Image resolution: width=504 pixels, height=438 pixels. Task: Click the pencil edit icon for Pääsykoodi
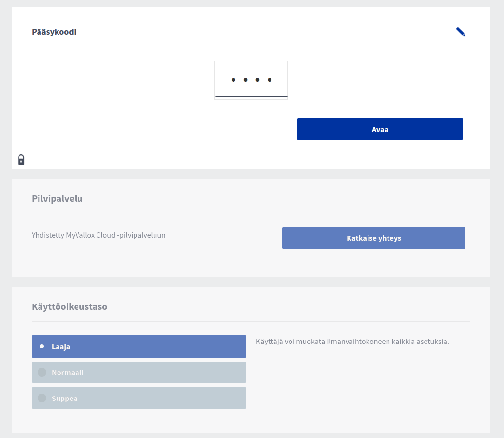pyautogui.click(x=461, y=32)
